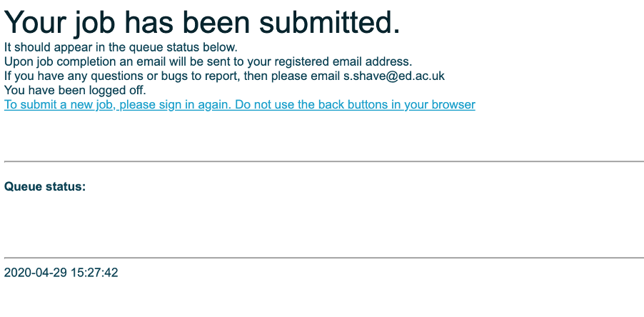Click 'It should appear in the queue' sentence

click(121, 47)
